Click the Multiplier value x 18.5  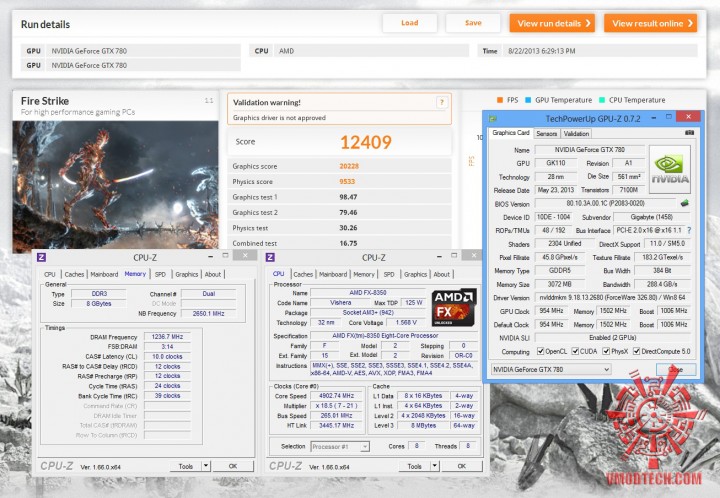click(337, 405)
